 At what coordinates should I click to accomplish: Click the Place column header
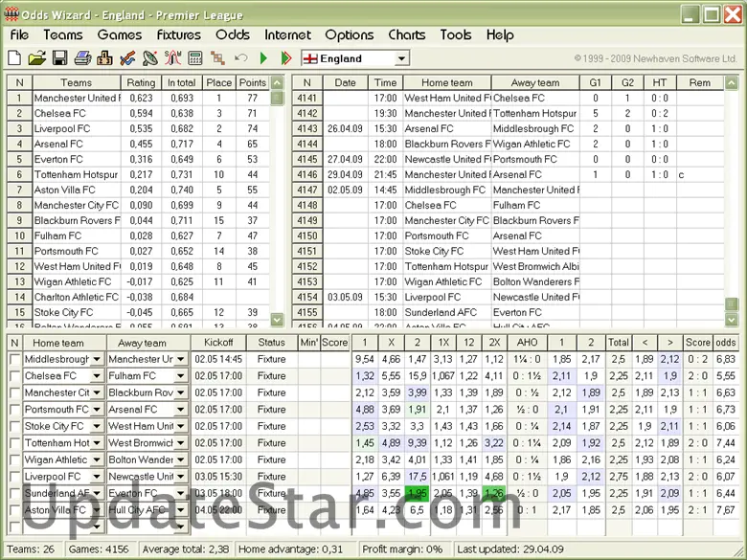click(218, 83)
